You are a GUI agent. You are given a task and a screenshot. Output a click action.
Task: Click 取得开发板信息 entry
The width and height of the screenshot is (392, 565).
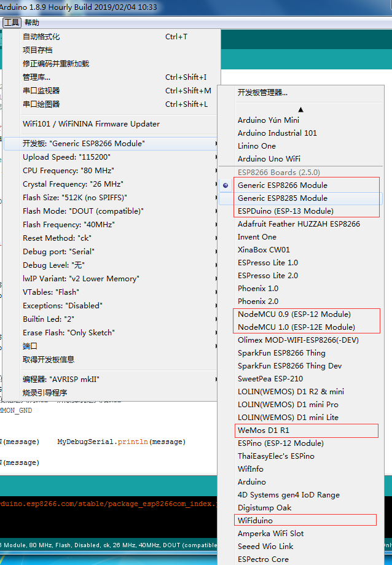tap(111, 360)
